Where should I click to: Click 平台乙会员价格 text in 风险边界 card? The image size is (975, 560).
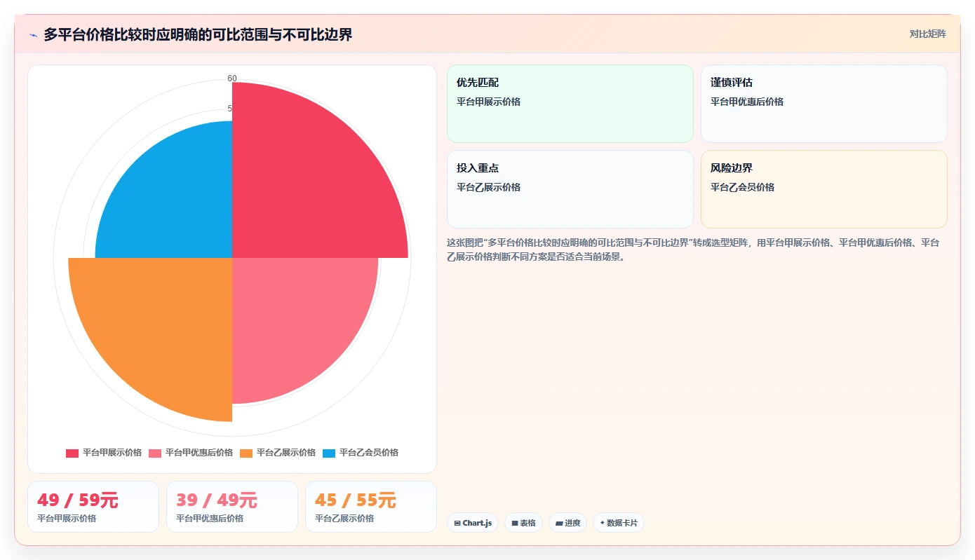[742, 187]
